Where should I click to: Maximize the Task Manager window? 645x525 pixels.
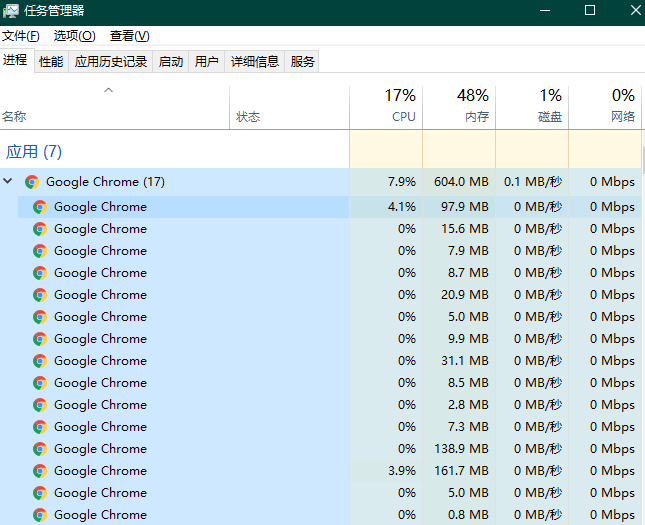pos(590,11)
